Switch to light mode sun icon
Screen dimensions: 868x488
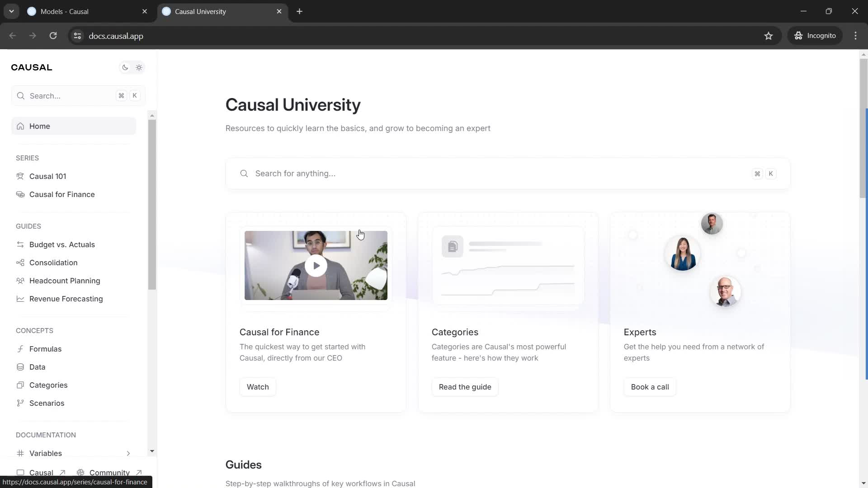pyautogui.click(x=139, y=68)
